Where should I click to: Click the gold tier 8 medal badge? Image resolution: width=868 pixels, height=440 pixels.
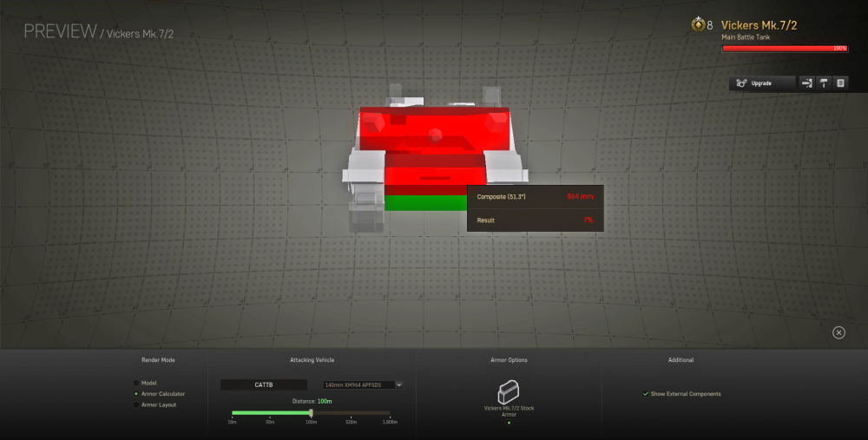point(698,24)
